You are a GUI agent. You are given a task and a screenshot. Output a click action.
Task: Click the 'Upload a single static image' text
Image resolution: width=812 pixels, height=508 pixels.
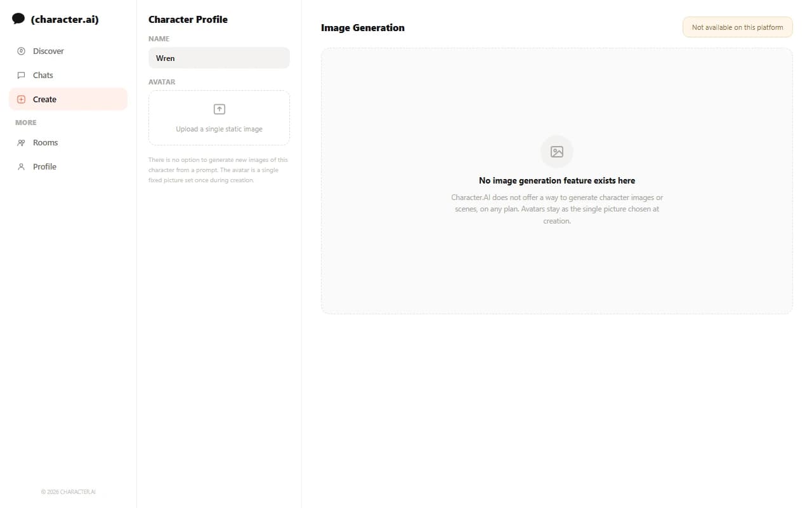(x=219, y=129)
